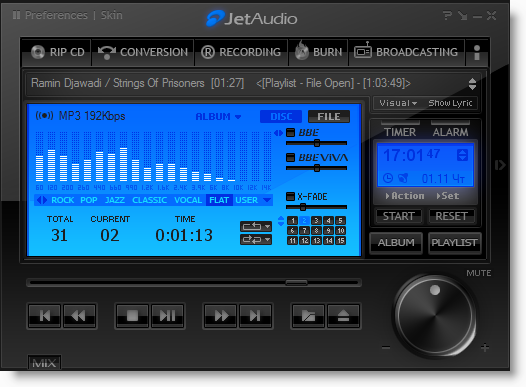Image resolution: width=526 pixels, height=387 pixels.
Task: Click the help question mark icon
Action: (447, 15)
